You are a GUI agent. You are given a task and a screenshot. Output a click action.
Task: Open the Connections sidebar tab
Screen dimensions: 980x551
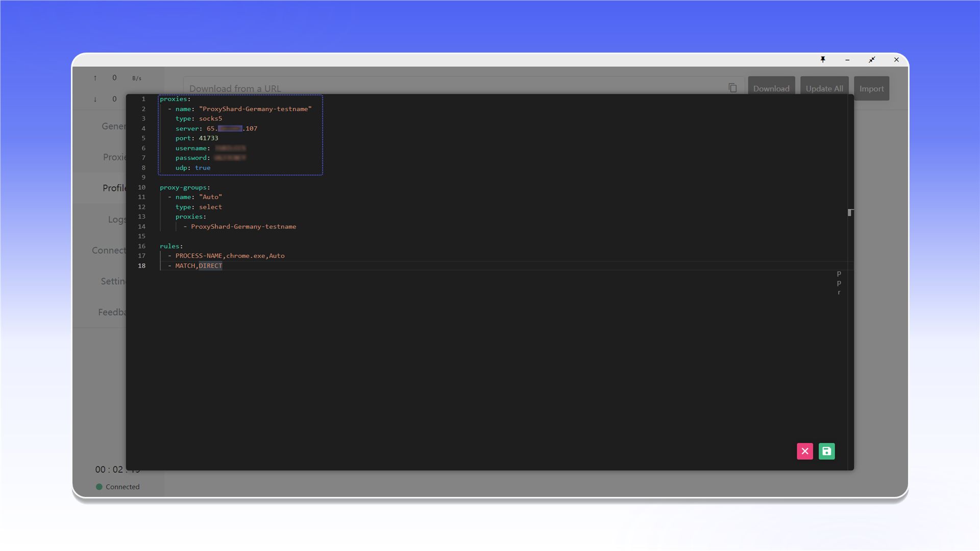point(109,251)
